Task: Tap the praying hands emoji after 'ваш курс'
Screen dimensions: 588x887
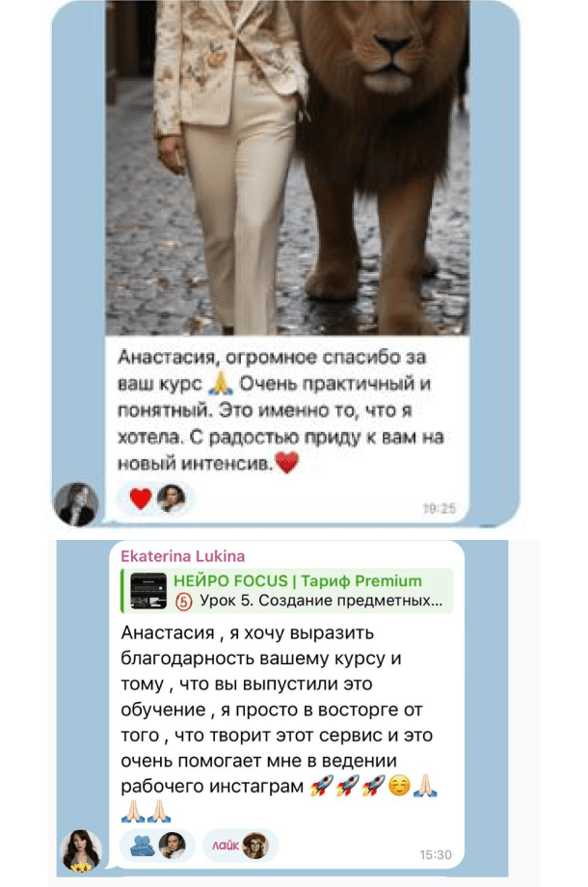Action: (221, 384)
